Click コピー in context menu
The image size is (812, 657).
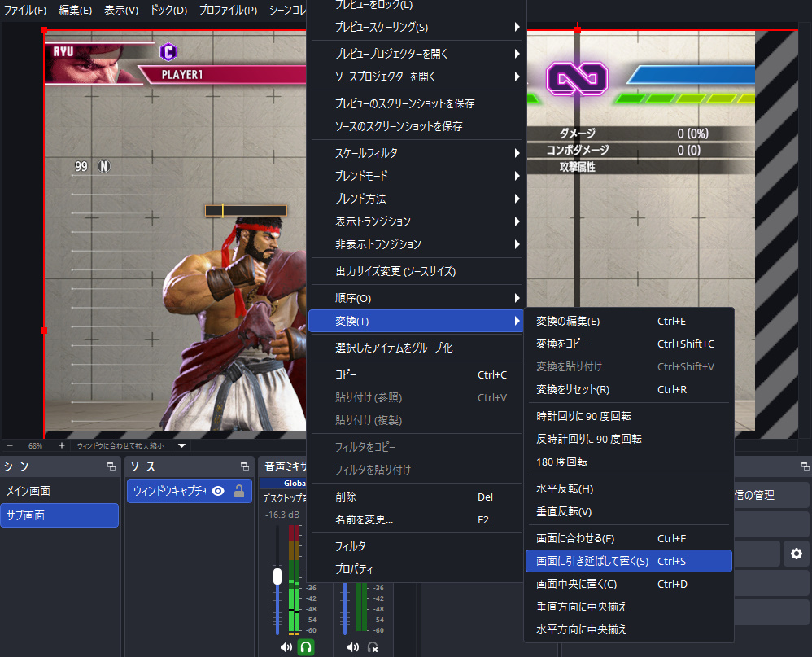(416, 374)
